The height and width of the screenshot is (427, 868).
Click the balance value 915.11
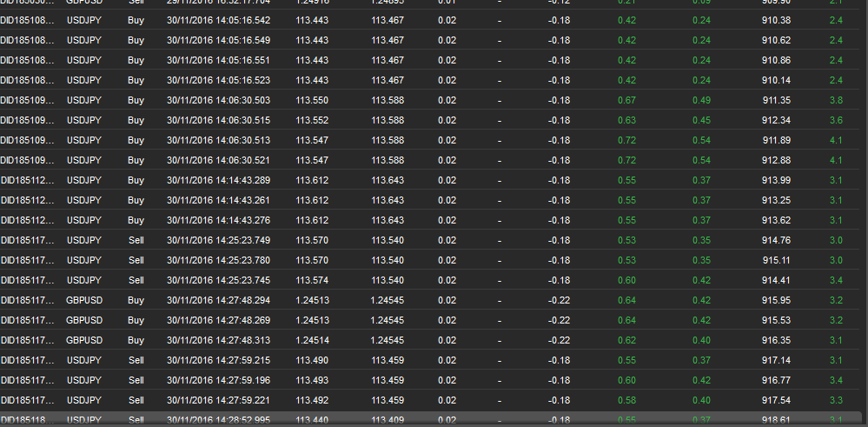coord(776,260)
